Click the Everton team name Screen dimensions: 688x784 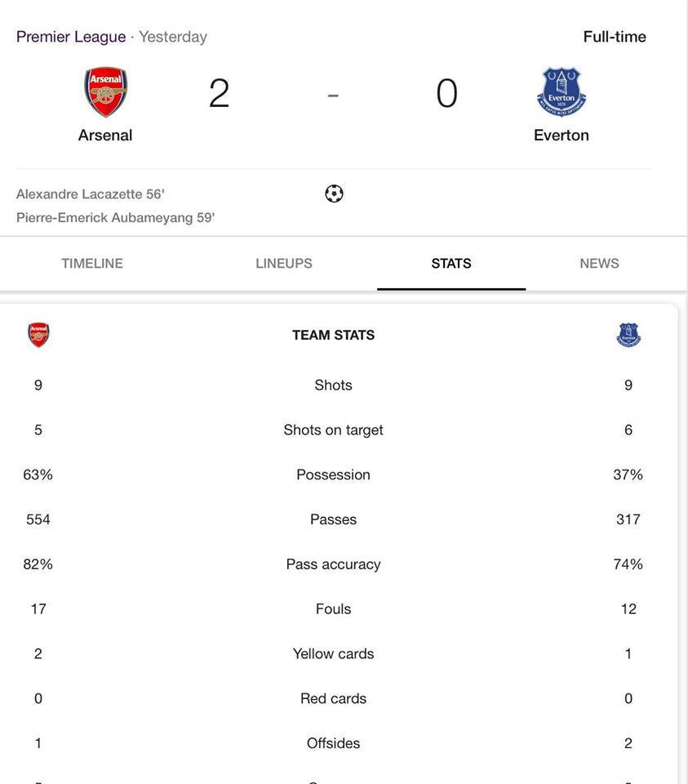click(561, 135)
